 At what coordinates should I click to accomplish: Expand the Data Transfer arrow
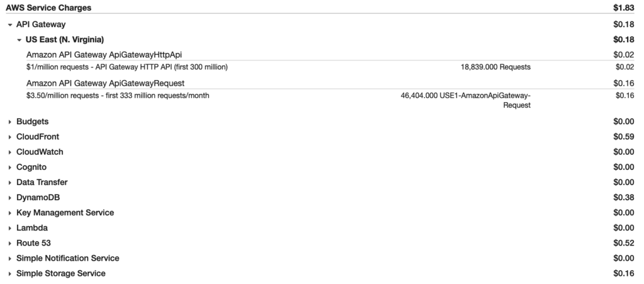(x=10, y=183)
